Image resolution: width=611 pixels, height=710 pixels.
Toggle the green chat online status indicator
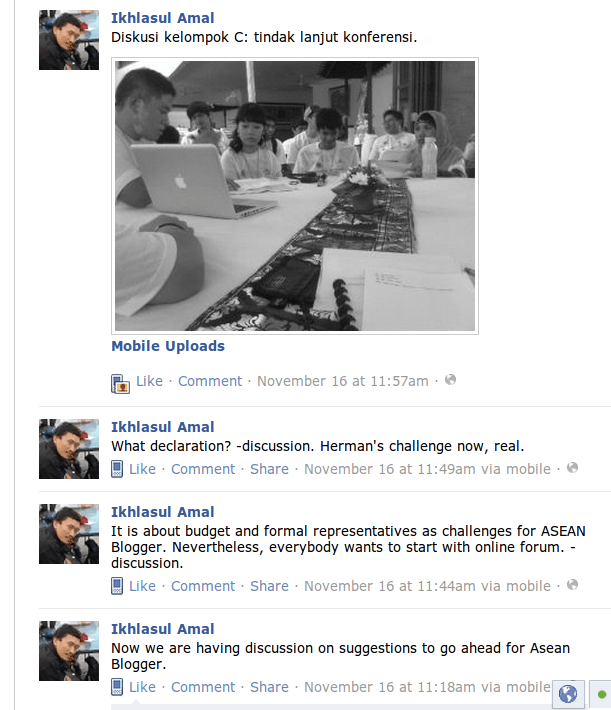[x=601, y=694]
